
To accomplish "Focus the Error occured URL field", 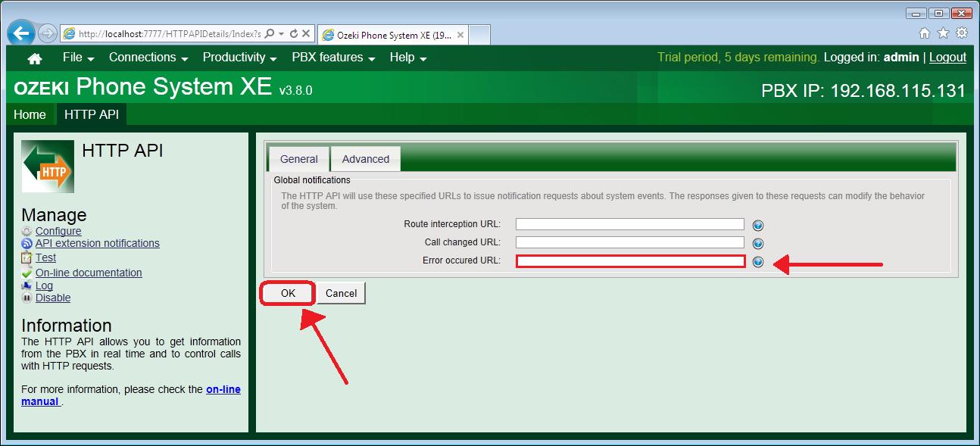I will coord(630,261).
